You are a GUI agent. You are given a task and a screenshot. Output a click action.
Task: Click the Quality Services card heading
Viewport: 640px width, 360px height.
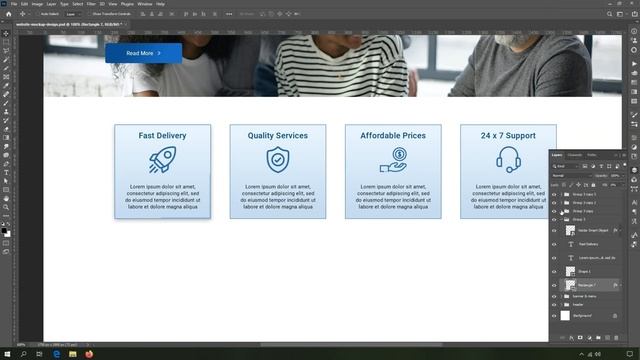(x=278, y=136)
